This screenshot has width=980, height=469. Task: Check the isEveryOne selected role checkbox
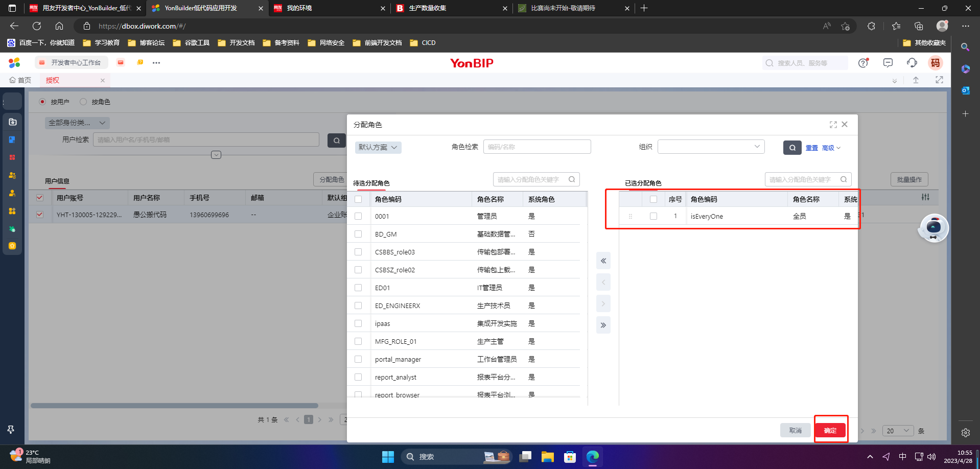click(x=654, y=216)
